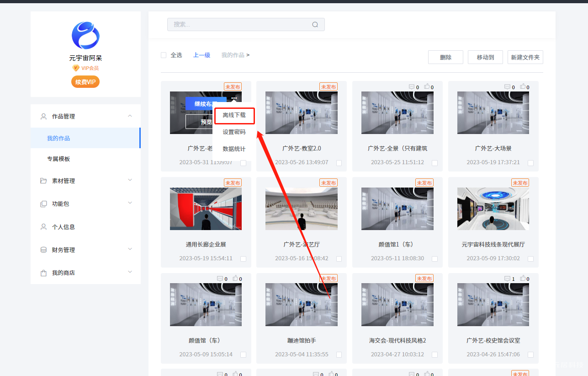Click the coin stack icon beside 财务管理
Screen dimensions: 588x376
pyautogui.click(x=43, y=250)
